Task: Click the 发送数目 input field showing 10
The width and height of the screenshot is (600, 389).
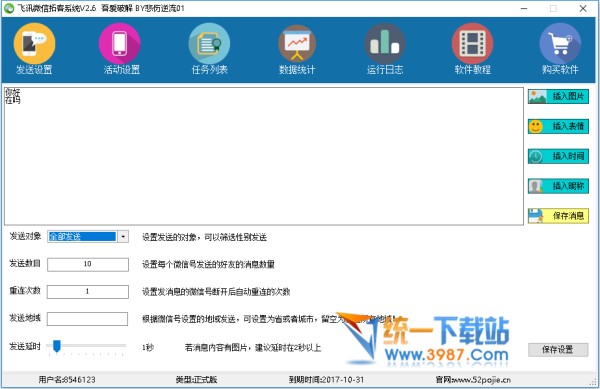Action: pyautogui.click(x=88, y=264)
